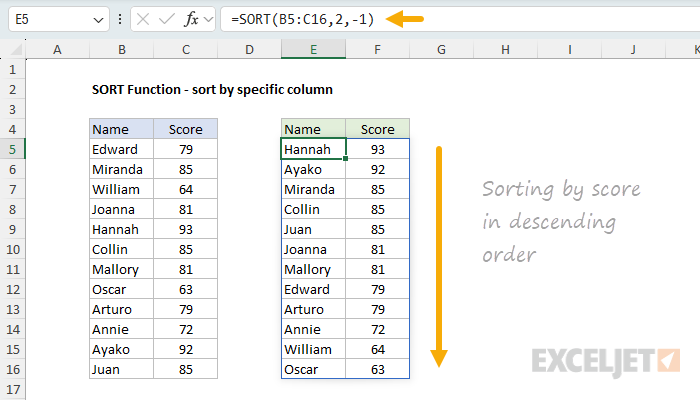Click the Exceljet logo
700x400 pixels.
tap(606, 359)
